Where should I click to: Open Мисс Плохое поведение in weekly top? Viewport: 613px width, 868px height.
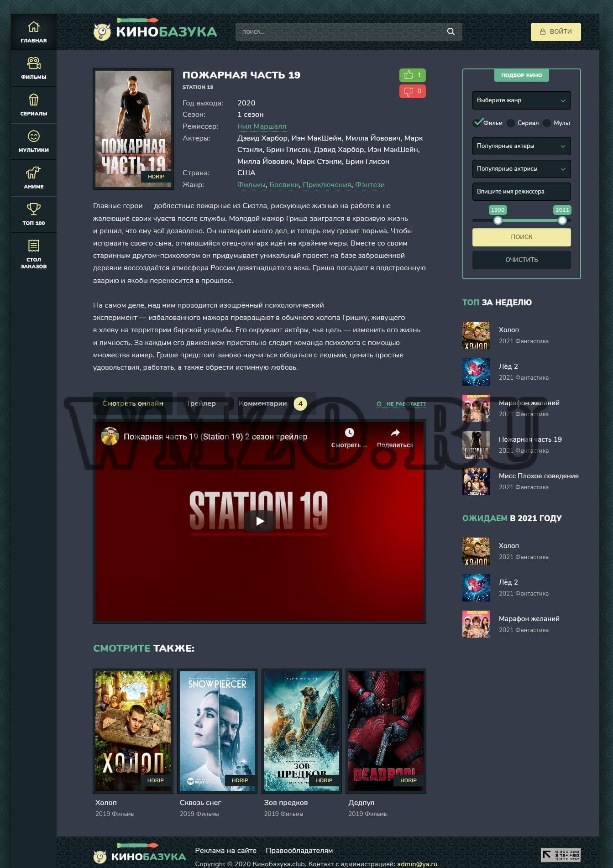521,481
